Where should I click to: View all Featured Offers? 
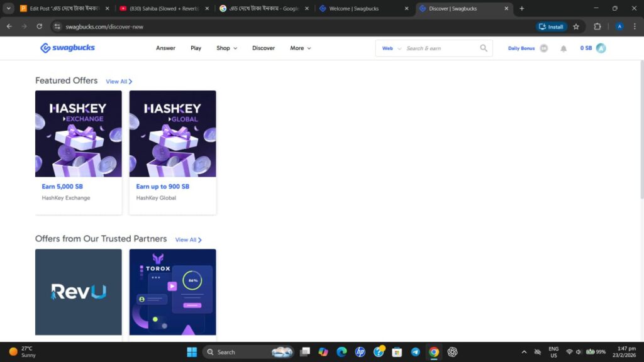[119, 81]
